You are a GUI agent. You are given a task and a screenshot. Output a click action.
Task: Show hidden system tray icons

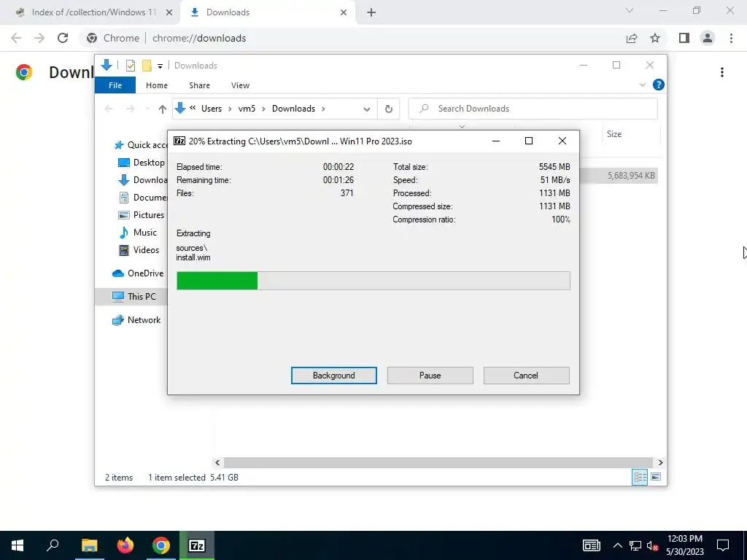617,545
